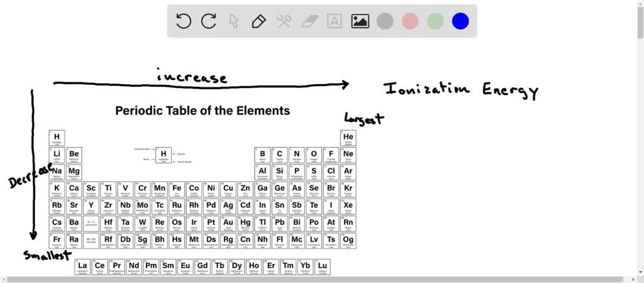Click the Og oganesson cell
This screenshot has height=283, width=644.
(348, 240)
